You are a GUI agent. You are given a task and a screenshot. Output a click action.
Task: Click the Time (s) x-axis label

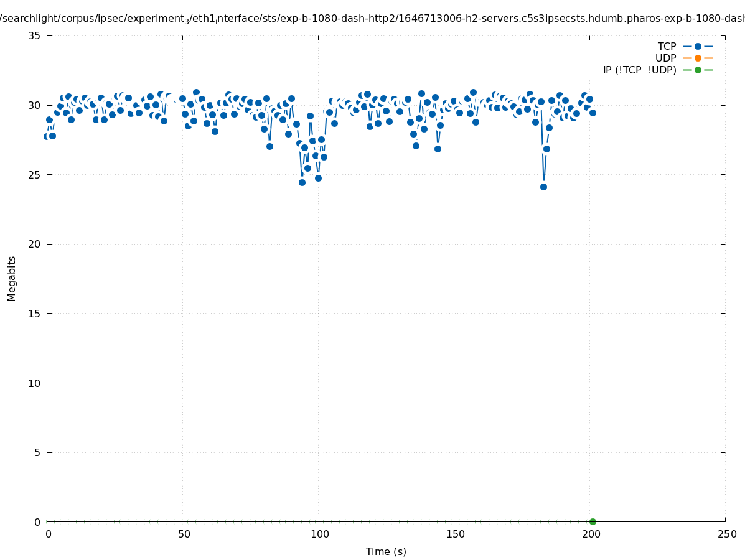[x=386, y=551]
